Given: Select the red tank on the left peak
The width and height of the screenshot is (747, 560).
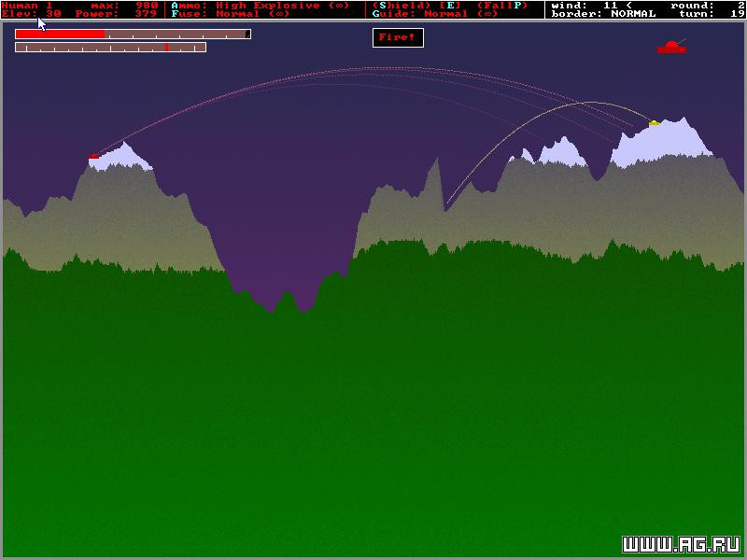Looking at the screenshot, I should [94, 156].
